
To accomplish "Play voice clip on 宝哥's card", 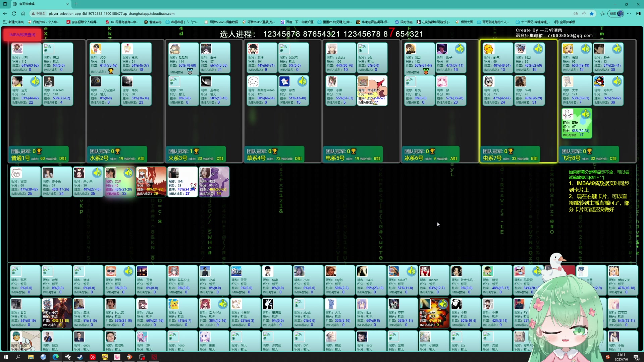I will click(x=35, y=81).
